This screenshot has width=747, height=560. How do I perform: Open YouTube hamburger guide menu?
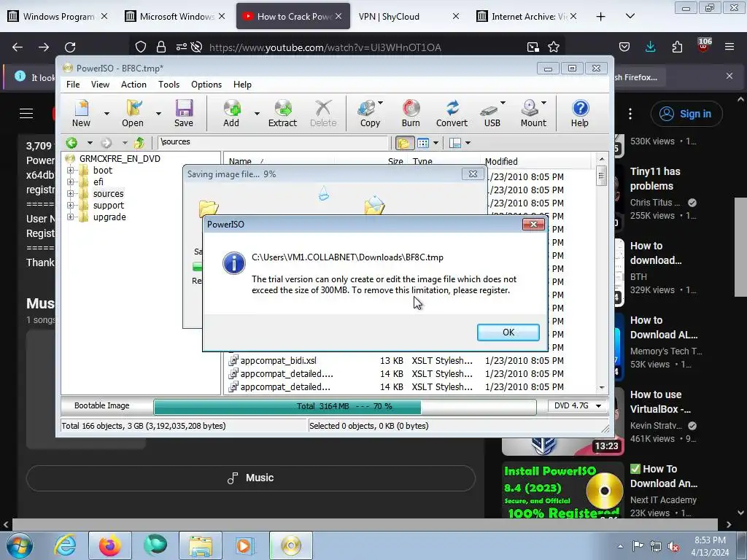pos(26,113)
